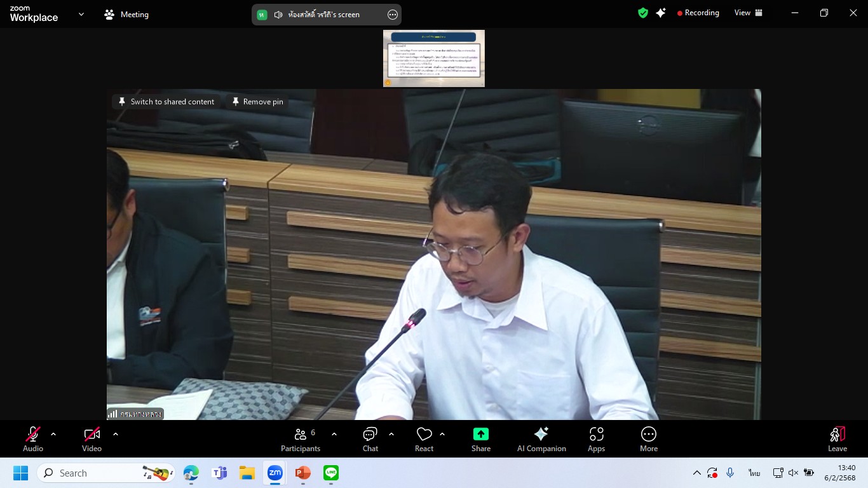Click the green encryption shield icon
The image size is (868, 488).
643,13
